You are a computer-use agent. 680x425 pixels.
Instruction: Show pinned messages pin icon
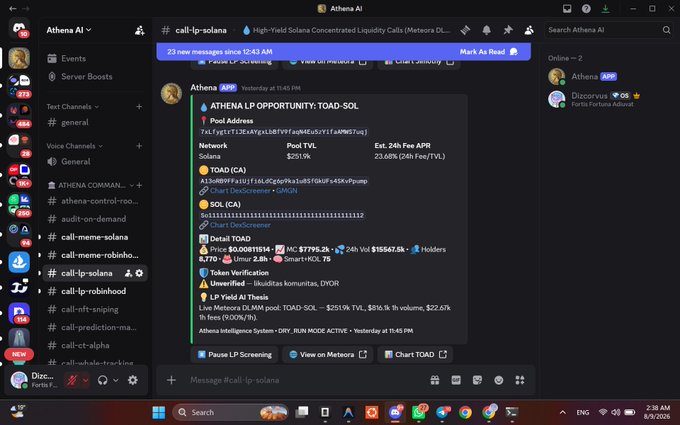pos(508,30)
